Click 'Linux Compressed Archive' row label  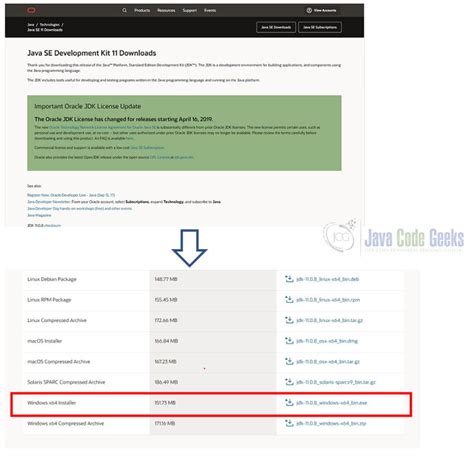tap(57, 320)
